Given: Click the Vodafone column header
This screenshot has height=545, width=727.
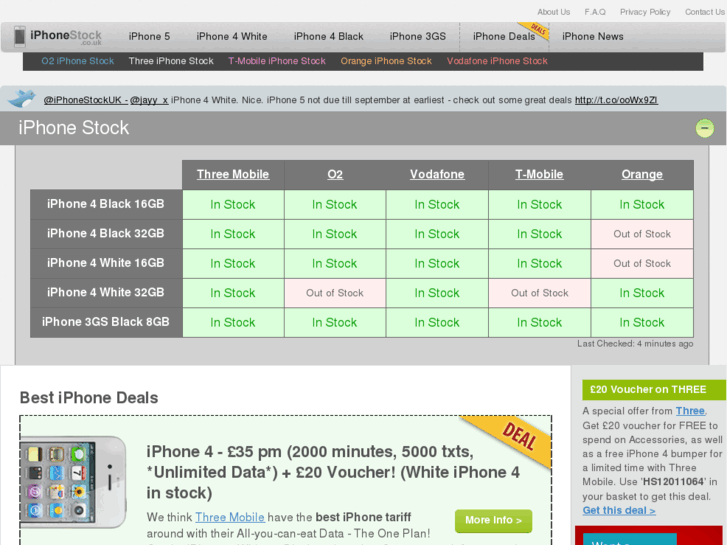Looking at the screenshot, I should tap(437, 174).
